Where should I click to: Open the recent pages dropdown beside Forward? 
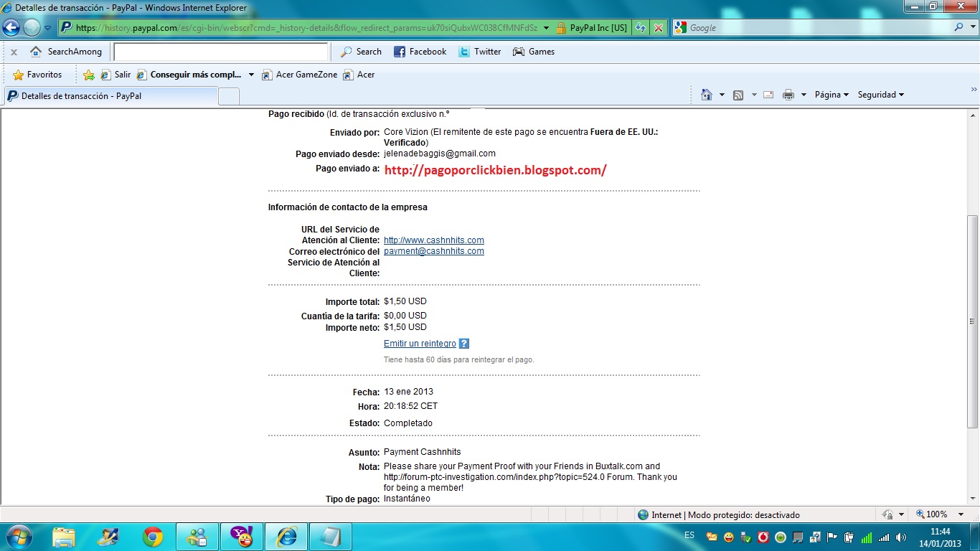(47, 28)
